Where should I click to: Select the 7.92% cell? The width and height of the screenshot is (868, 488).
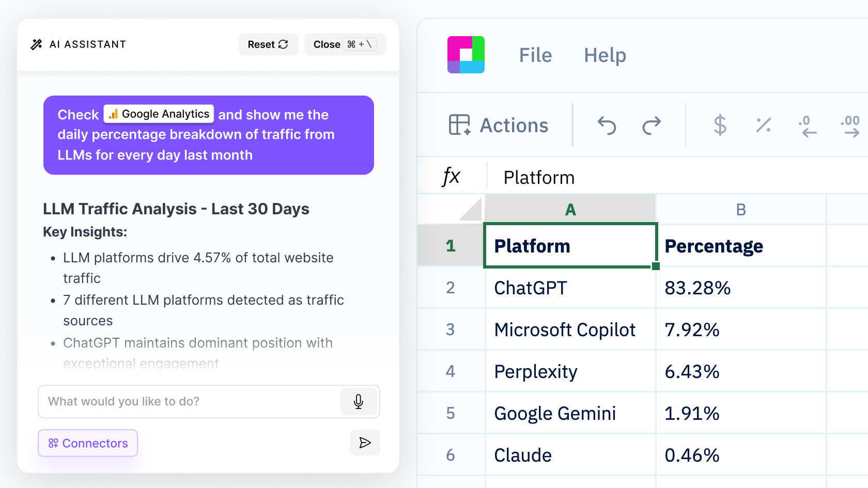coord(741,329)
